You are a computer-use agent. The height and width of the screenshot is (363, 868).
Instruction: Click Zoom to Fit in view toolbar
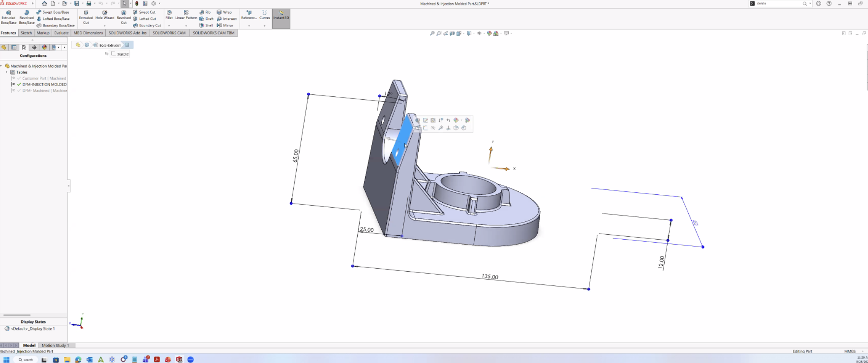tap(432, 33)
